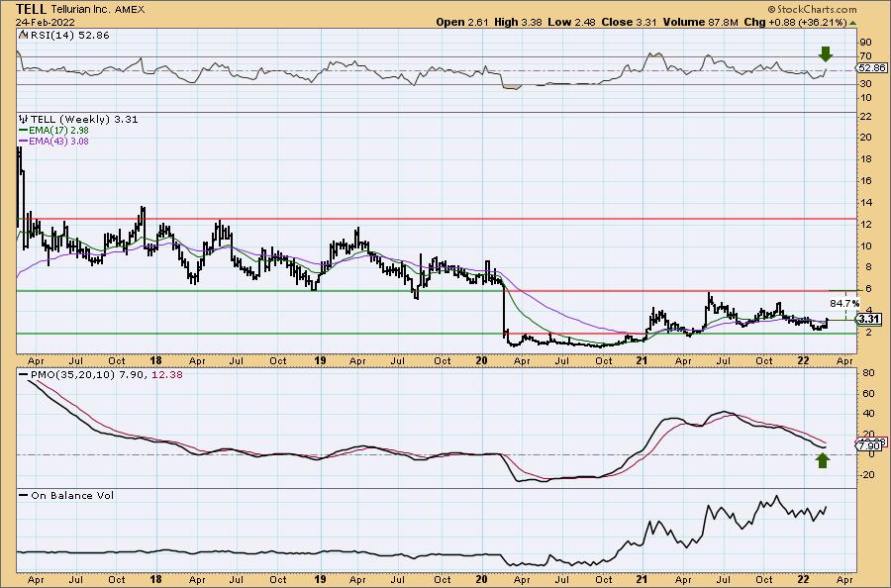891x588 pixels.
Task: Click the 18 price level on right axis
Action: tap(865, 159)
